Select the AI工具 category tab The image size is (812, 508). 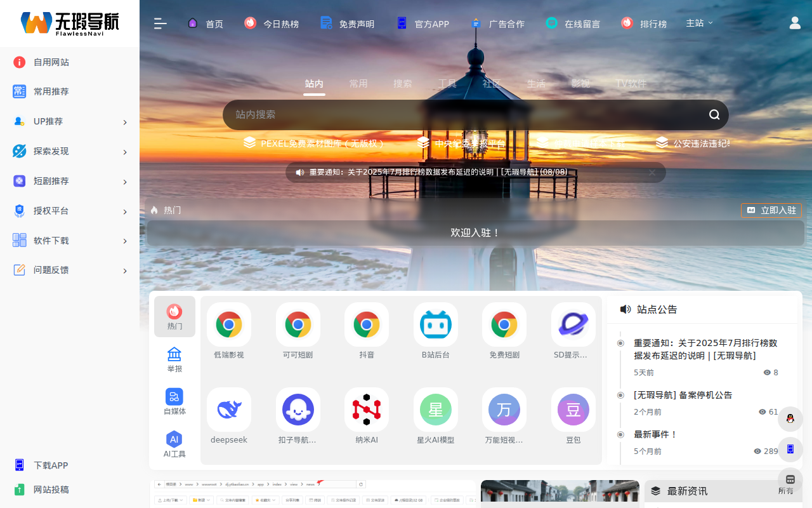[x=174, y=444]
